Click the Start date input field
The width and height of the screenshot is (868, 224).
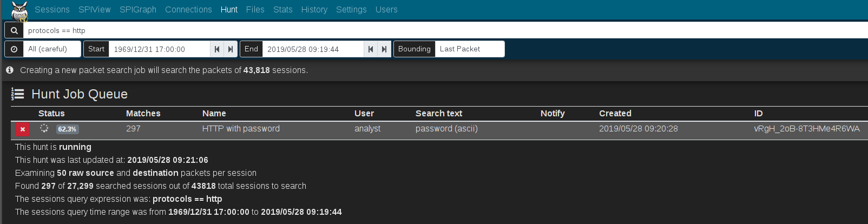159,49
